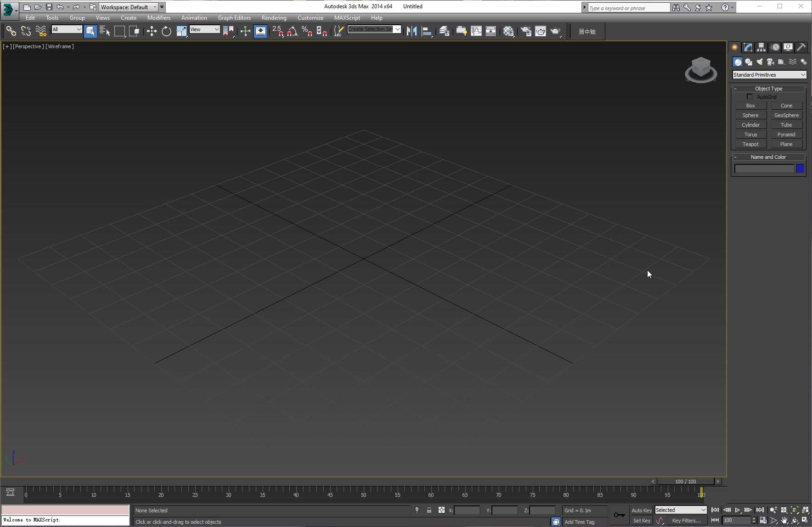The height and width of the screenshot is (527, 812).
Task: Open the Rendering menu
Action: point(274,18)
